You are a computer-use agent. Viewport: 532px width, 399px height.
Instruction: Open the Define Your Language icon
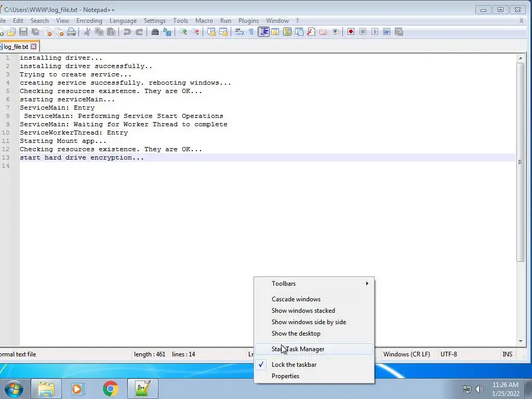(275, 32)
